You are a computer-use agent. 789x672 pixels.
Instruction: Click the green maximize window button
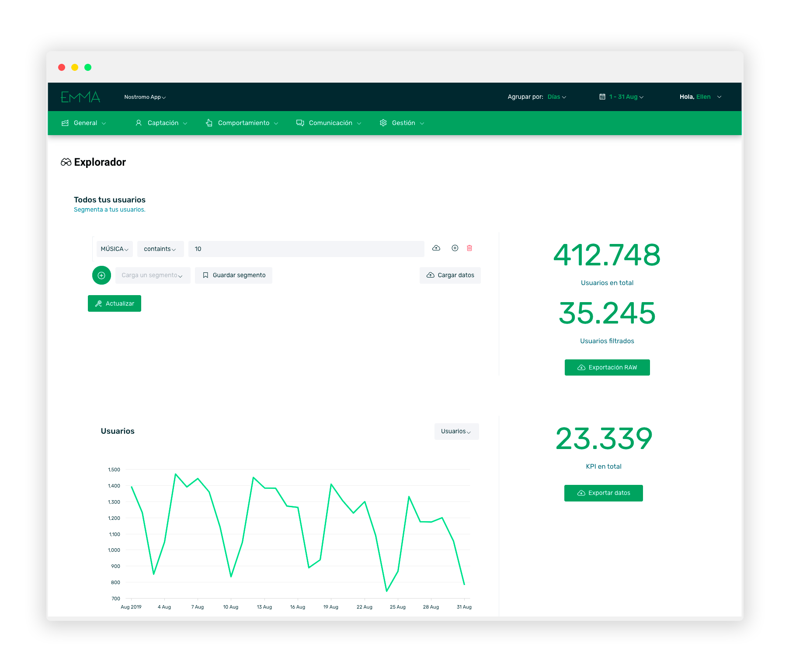click(88, 67)
